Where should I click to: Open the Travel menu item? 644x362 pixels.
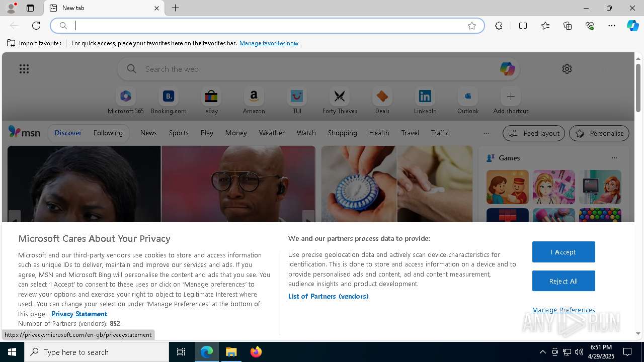tap(410, 133)
